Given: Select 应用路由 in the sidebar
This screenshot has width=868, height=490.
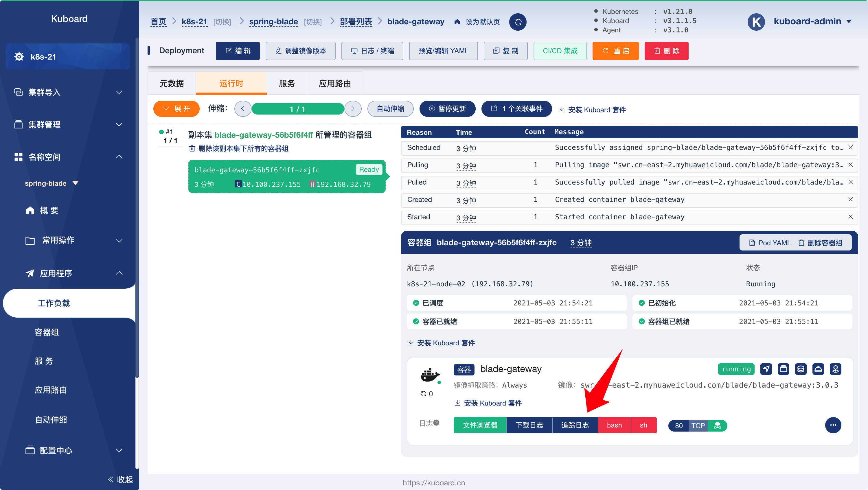Looking at the screenshot, I should tap(51, 390).
